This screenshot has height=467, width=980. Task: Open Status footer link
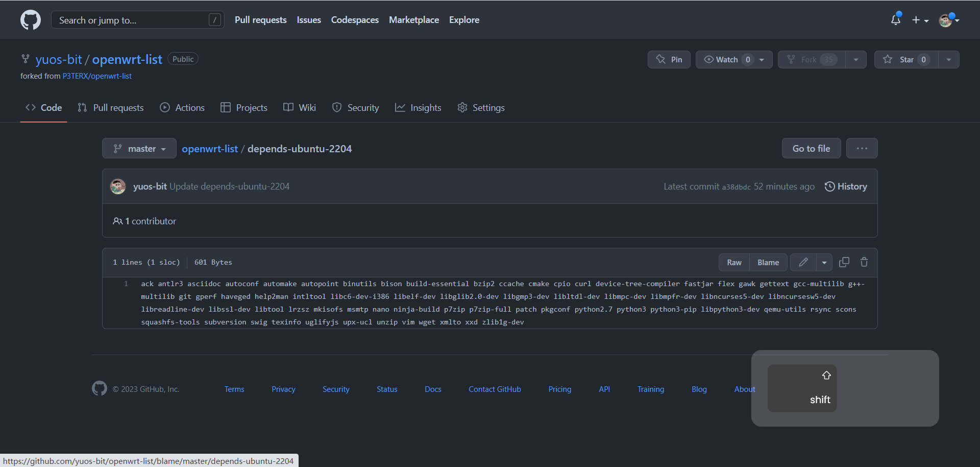coord(387,389)
